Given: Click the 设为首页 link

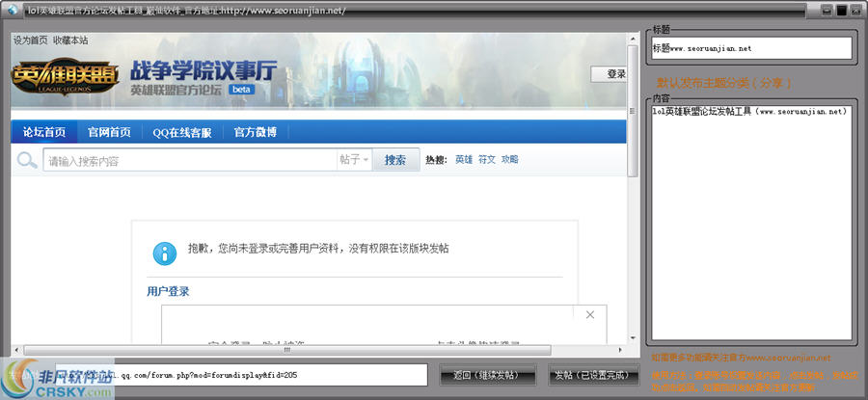Looking at the screenshot, I should coord(31,40).
